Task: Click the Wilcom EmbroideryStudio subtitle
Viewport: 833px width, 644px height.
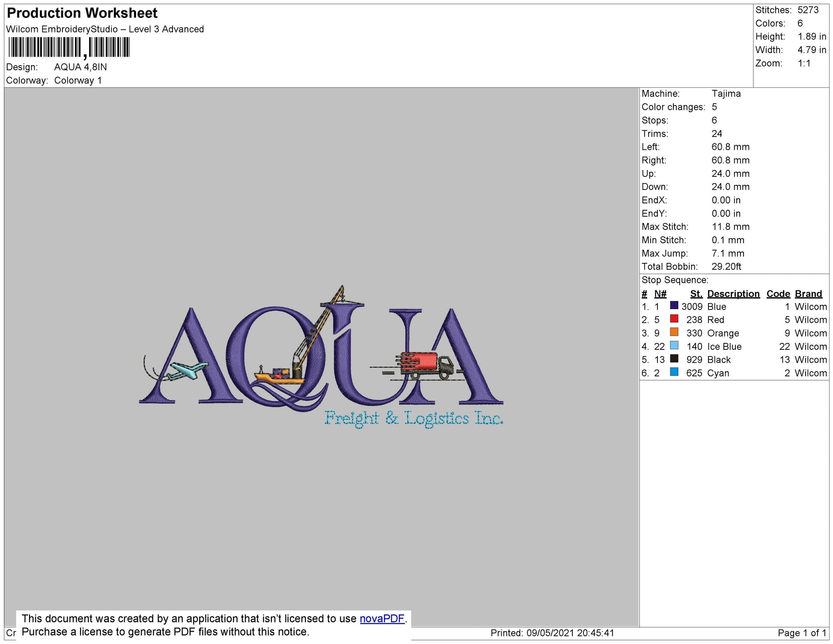Action: 105,29
